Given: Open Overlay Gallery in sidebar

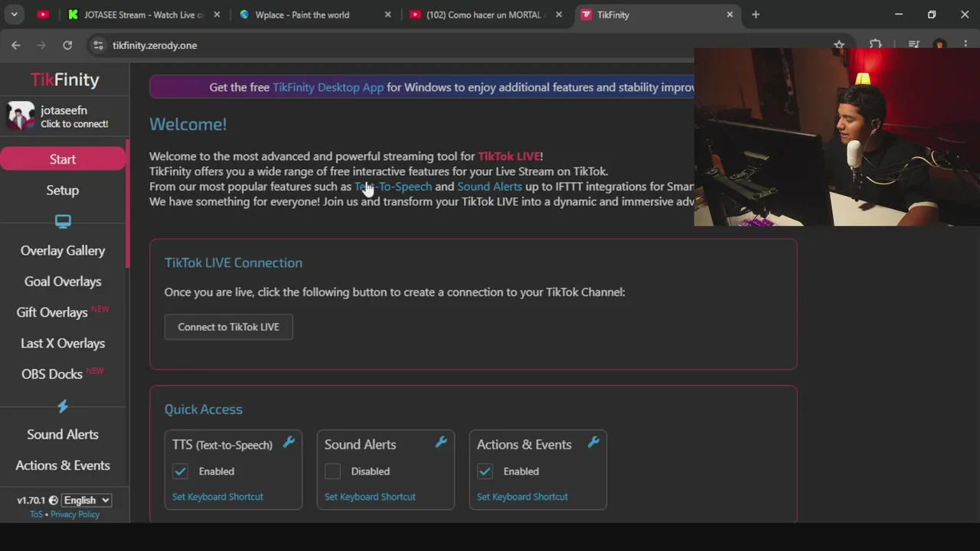Looking at the screenshot, I should 63,250.
